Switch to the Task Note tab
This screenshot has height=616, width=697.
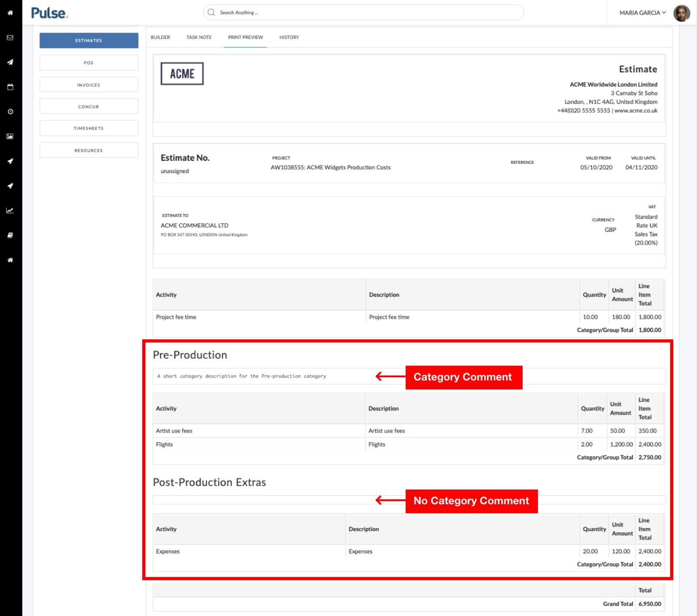point(199,37)
